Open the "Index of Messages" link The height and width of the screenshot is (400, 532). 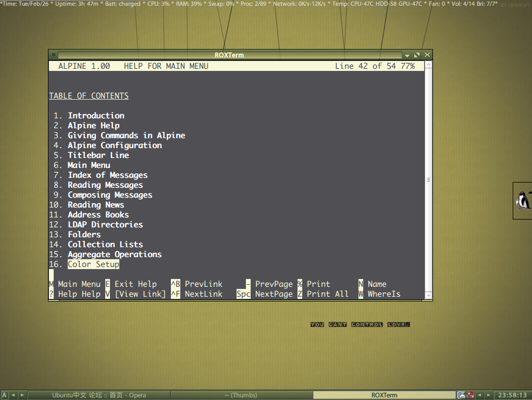pos(107,175)
